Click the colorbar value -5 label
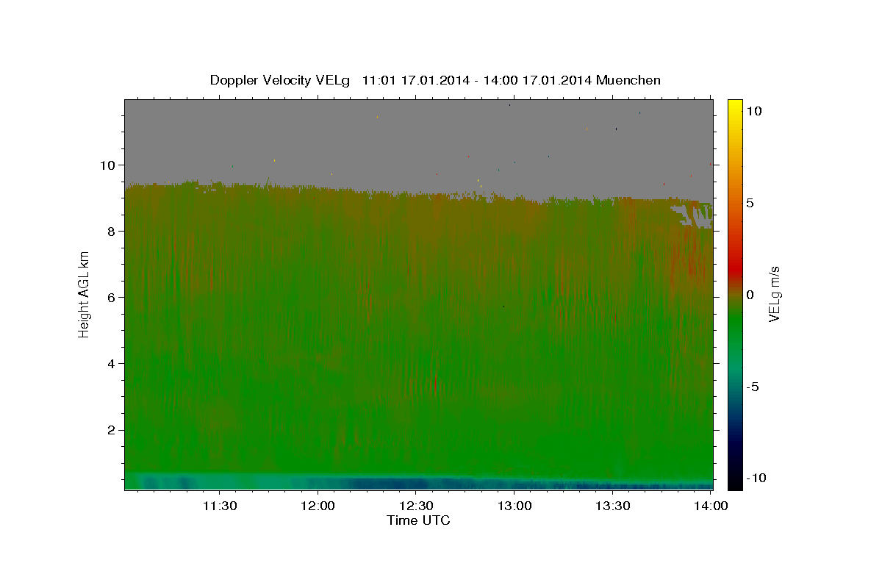The image size is (882, 588). tap(752, 387)
